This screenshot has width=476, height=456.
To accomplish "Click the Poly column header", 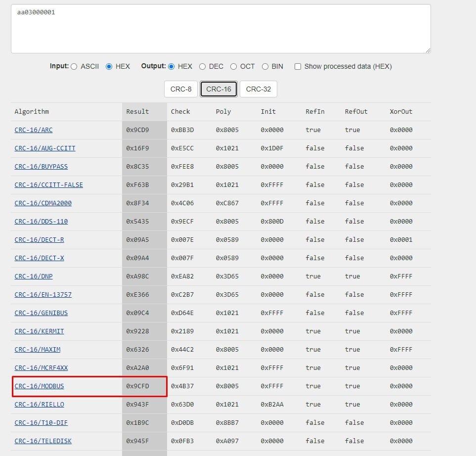I will (x=223, y=111).
